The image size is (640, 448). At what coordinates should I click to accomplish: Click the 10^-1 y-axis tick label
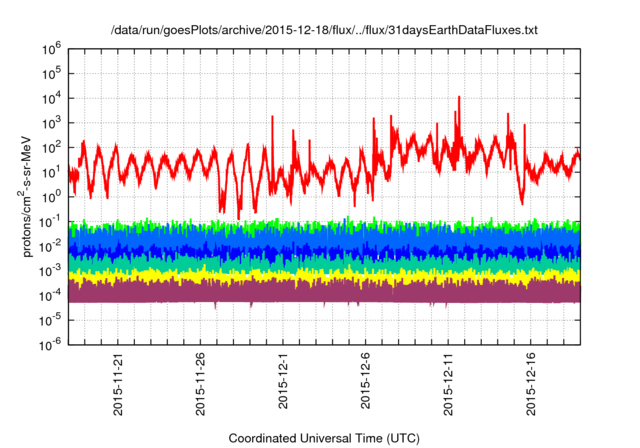[x=50, y=222]
